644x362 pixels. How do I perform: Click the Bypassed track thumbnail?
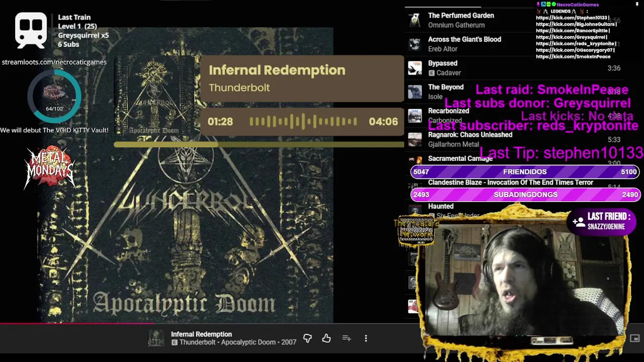415,68
